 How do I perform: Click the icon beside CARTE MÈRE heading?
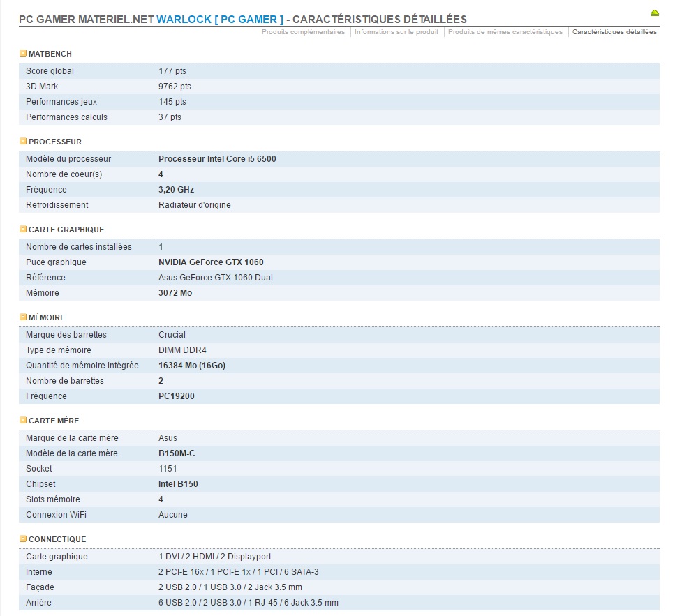click(x=23, y=421)
